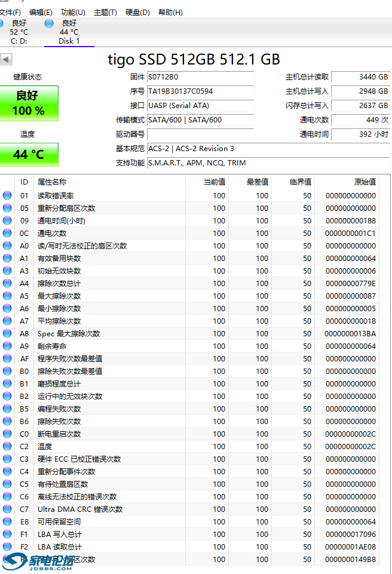Open the 主题(T) menu
This screenshot has width=392, height=574.
(x=105, y=13)
